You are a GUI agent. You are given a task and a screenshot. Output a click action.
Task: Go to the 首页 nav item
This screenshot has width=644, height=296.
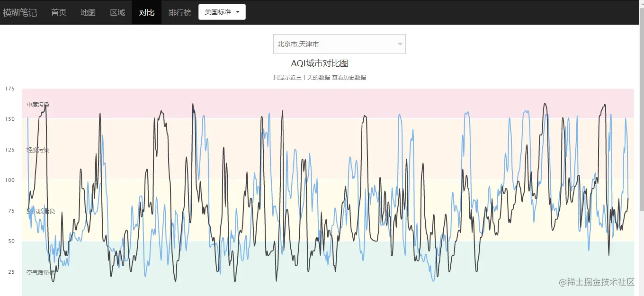pyautogui.click(x=59, y=12)
